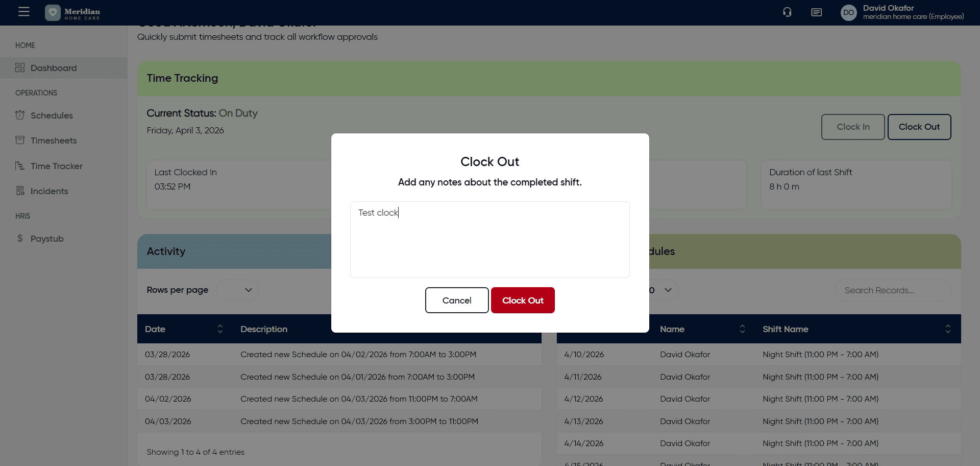Open the headset support icon
This screenshot has height=466, width=980.
click(x=787, y=12)
